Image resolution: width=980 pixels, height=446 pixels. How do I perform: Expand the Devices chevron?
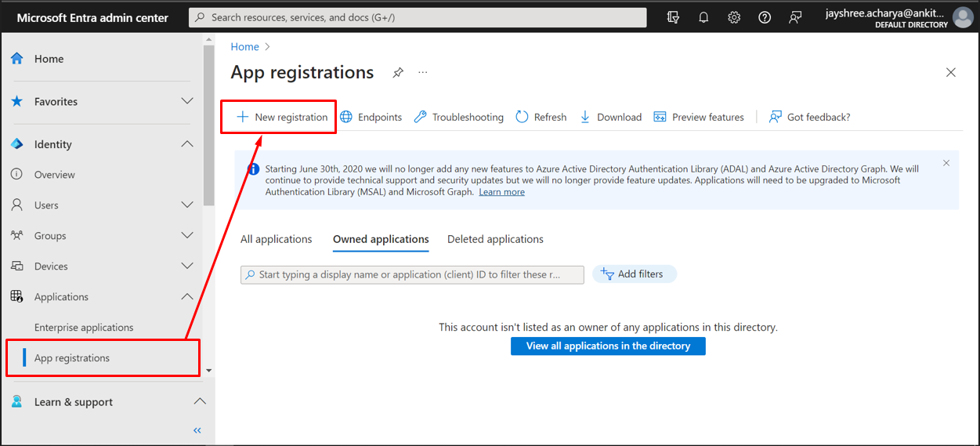tap(187, 266)
